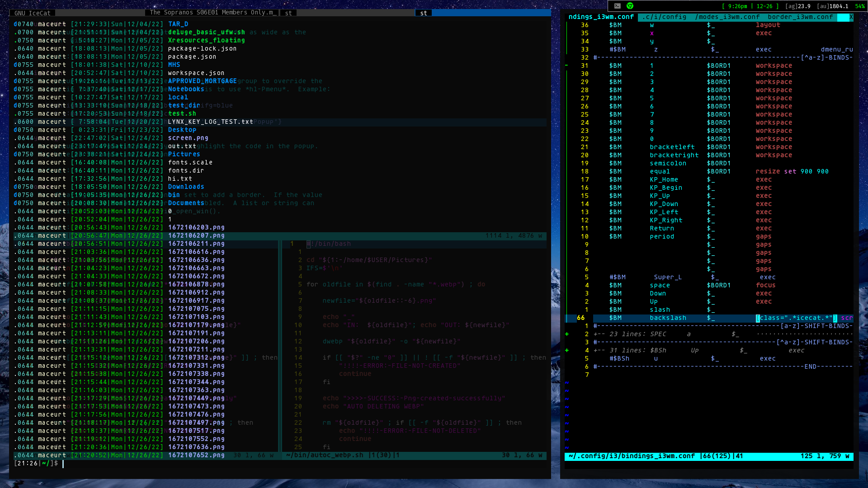
Task: Click the 'bracketright' key binding
Action: (674, 155)
